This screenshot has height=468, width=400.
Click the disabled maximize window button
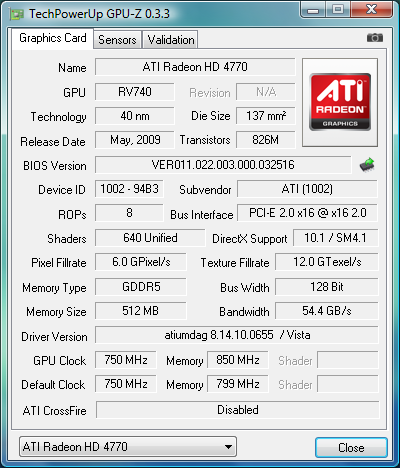338,10
